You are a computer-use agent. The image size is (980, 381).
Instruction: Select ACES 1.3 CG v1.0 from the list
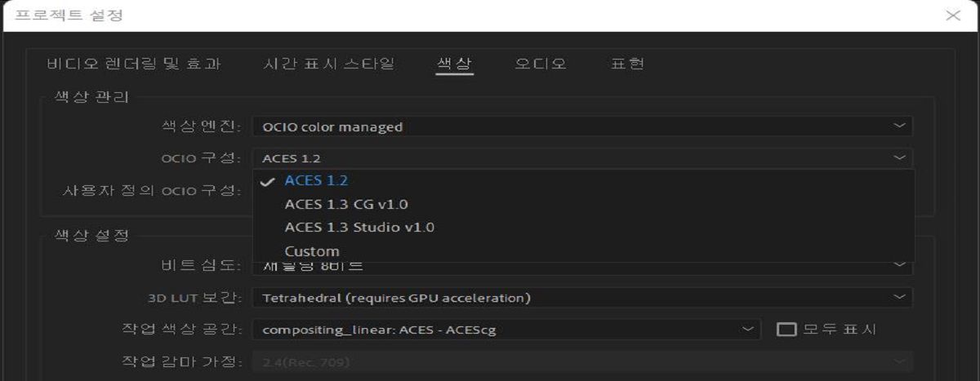click(345, 204)
